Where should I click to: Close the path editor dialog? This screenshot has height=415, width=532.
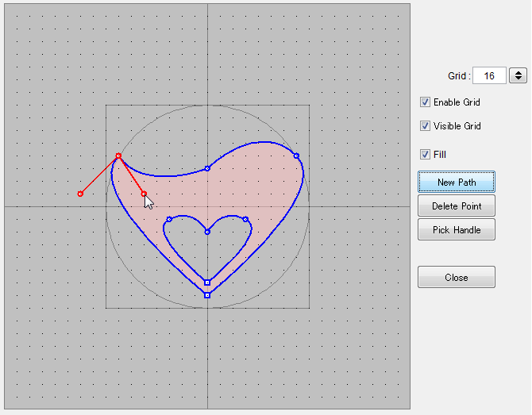pos(457,277)
